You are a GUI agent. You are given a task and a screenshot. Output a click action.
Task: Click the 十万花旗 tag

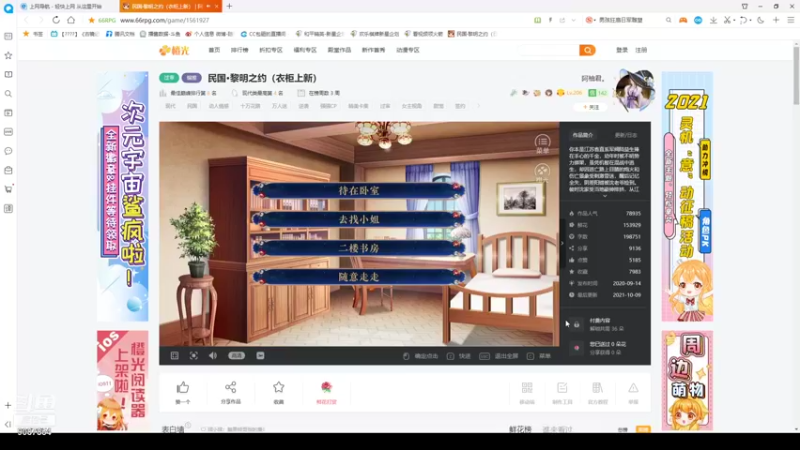click(x=250, y=106)
